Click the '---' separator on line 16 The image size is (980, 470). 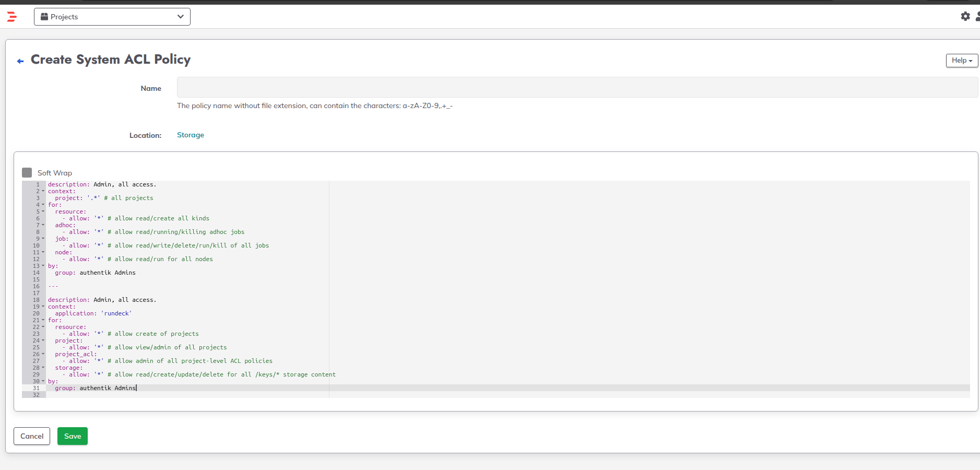[x=53, y=286]
